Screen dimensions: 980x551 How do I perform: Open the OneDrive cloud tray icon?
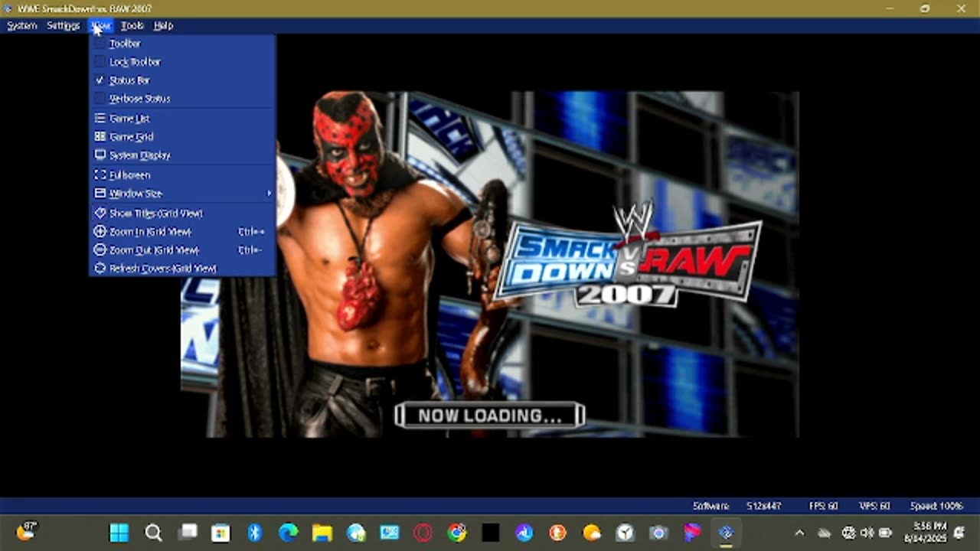824,533
